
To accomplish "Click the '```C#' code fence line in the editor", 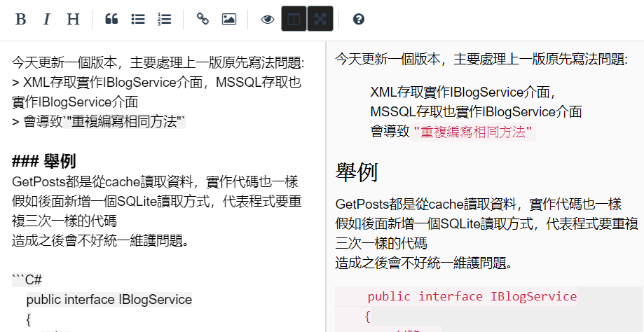I will tap(27, 280).
